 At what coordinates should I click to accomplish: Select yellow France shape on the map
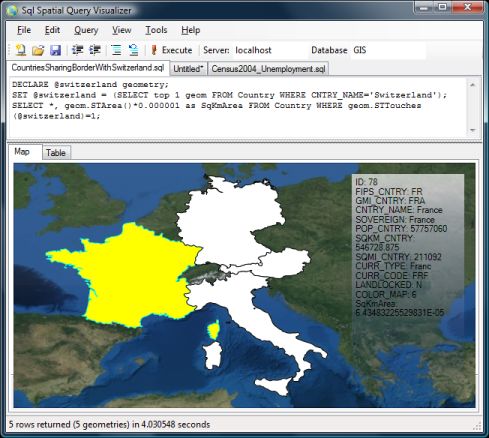pos(133,273)
